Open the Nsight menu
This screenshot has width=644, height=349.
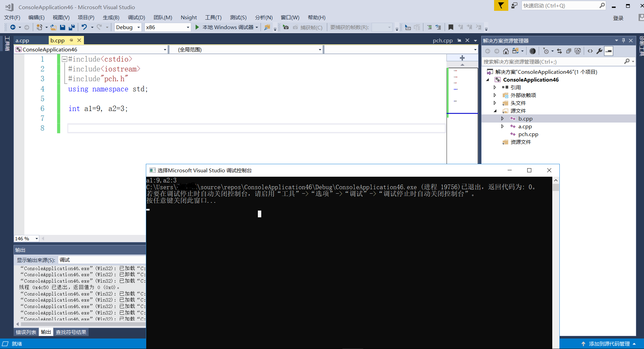coord(188,18)
